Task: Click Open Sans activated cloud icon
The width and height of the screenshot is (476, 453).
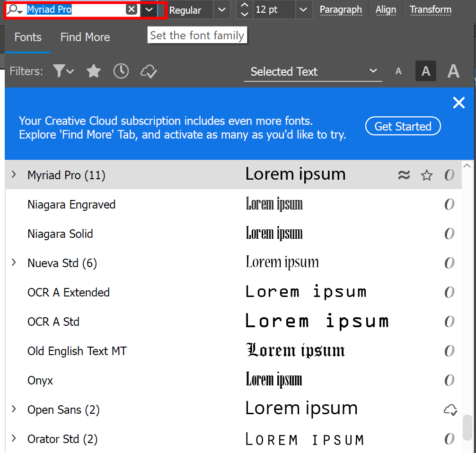Action: [x=450, y=410]
